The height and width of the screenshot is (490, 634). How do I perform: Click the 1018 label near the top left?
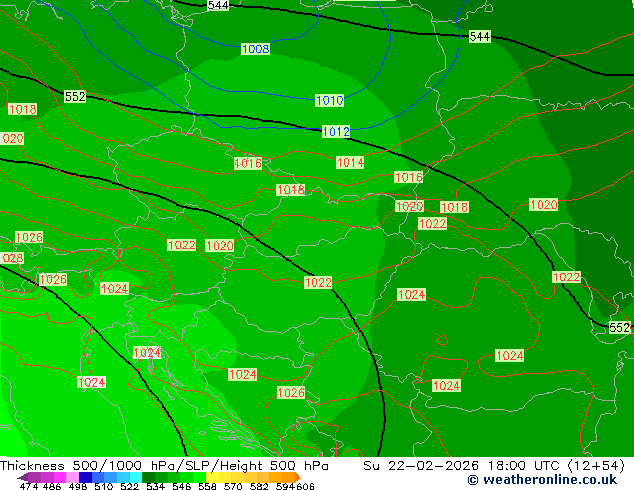(x=22, y=109)
